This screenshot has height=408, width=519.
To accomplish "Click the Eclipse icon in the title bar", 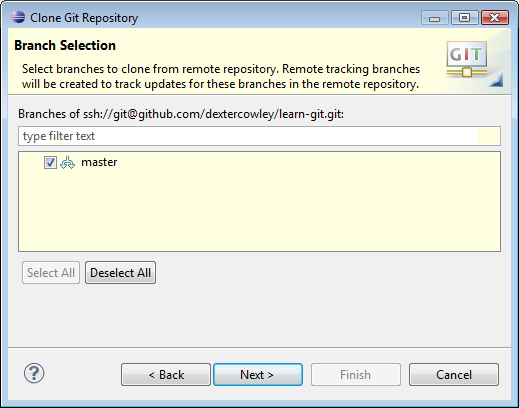I will pos(18,17).
